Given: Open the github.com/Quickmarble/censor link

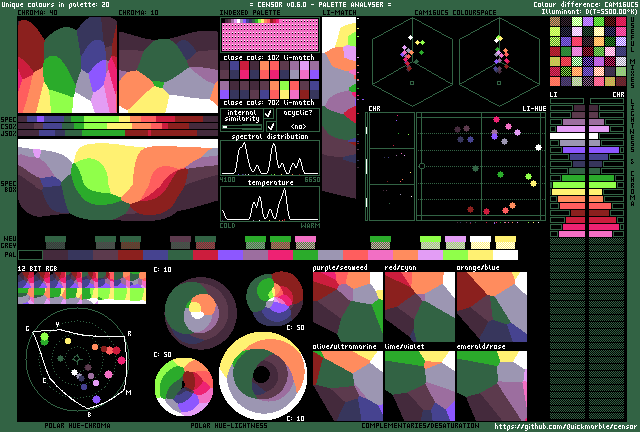Looking at the screenshot, I should pyautogui.click(x=565, y=426).
